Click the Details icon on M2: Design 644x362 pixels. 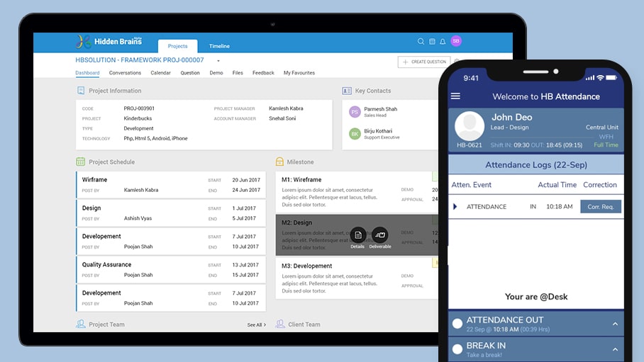tap(357, 235)
